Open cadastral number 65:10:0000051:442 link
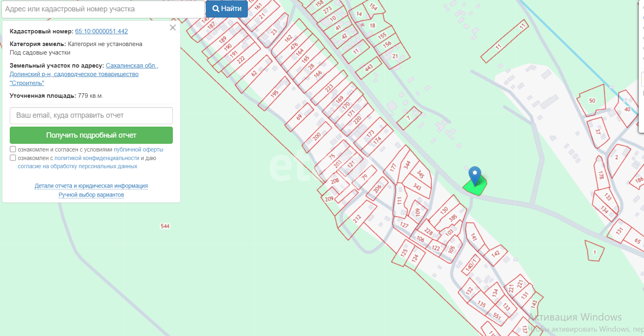644x336 pixels. 101,31
